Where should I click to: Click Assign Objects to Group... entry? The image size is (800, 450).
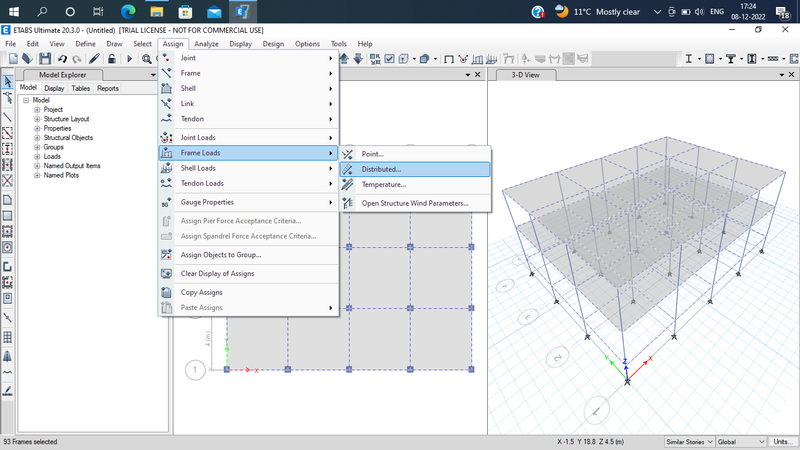[x=248, y=255]
